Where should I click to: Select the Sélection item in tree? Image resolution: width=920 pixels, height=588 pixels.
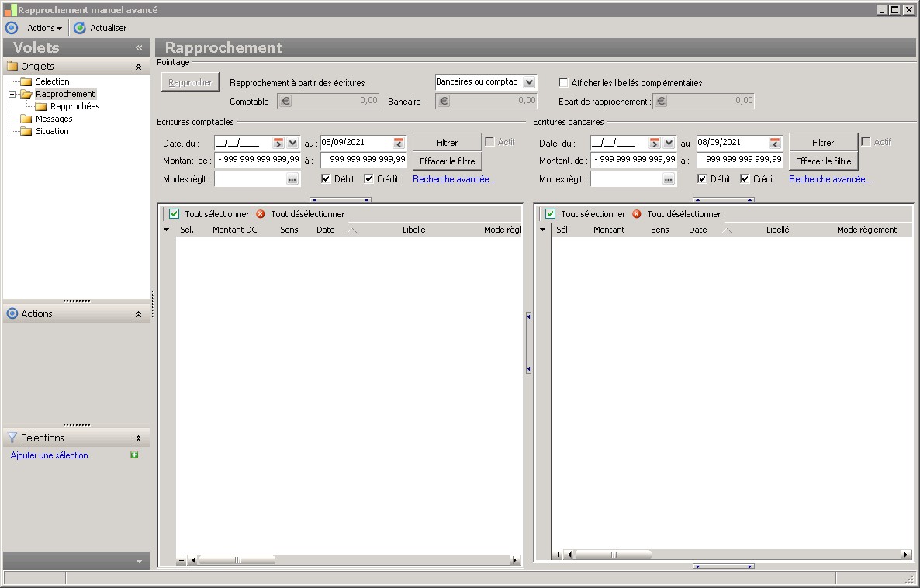tap(52, 81)
